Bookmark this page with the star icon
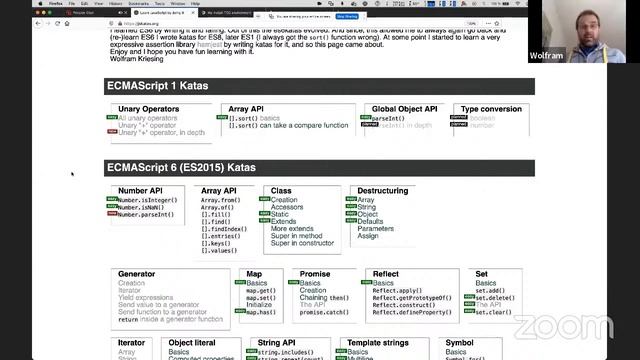 pyautogui.click(x=497, y=24)
